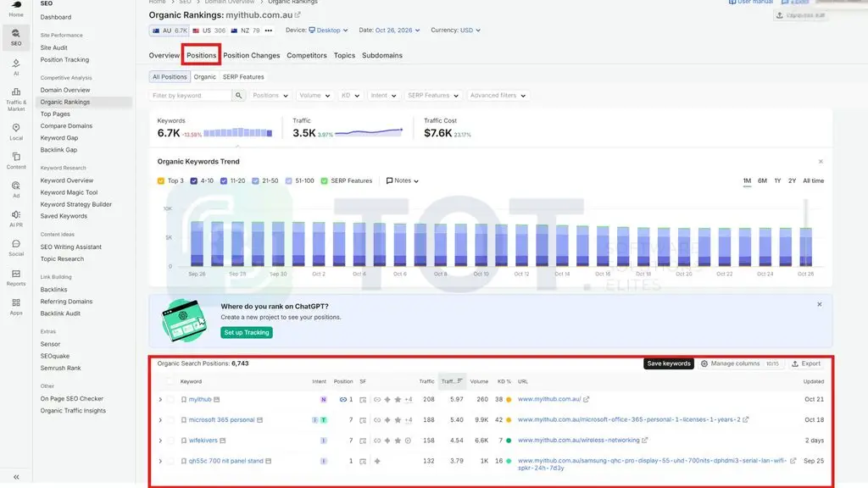
Task: Close the ChatGPT tracking banner
Action: (820, 304)
